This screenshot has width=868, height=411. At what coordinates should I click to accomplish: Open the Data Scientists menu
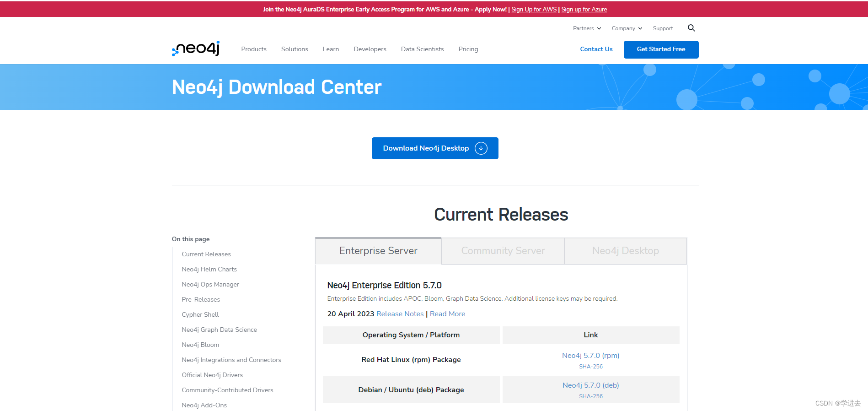pyautogui.click(x=422, y=49)
